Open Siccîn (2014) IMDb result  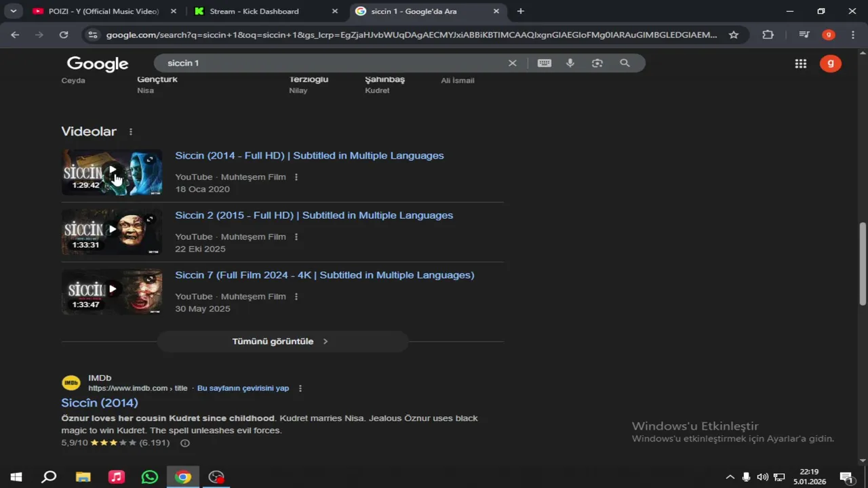coord(100,403)
